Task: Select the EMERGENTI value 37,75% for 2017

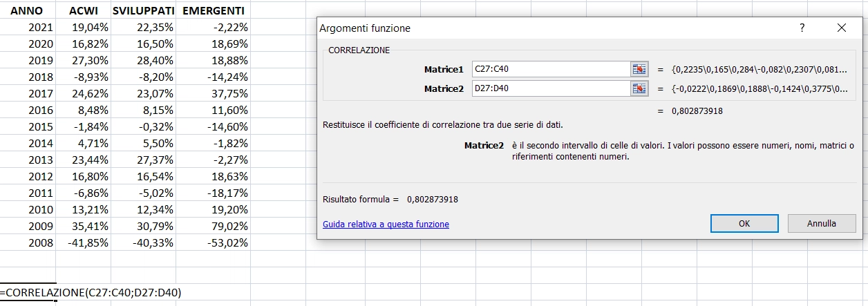Action: tap(213, 93)
